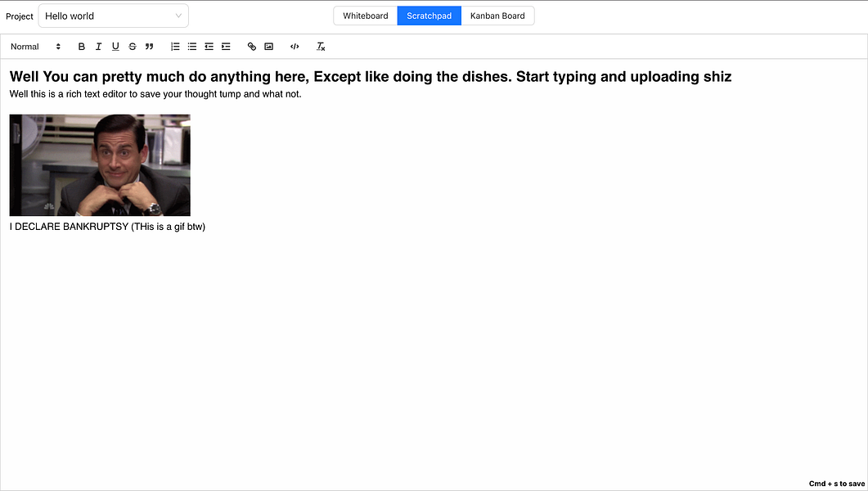Viewport: 868px width, 491px height.
Task: Place cursor in 'Well this is a rich text editor' line
Action: coord(155,94)
